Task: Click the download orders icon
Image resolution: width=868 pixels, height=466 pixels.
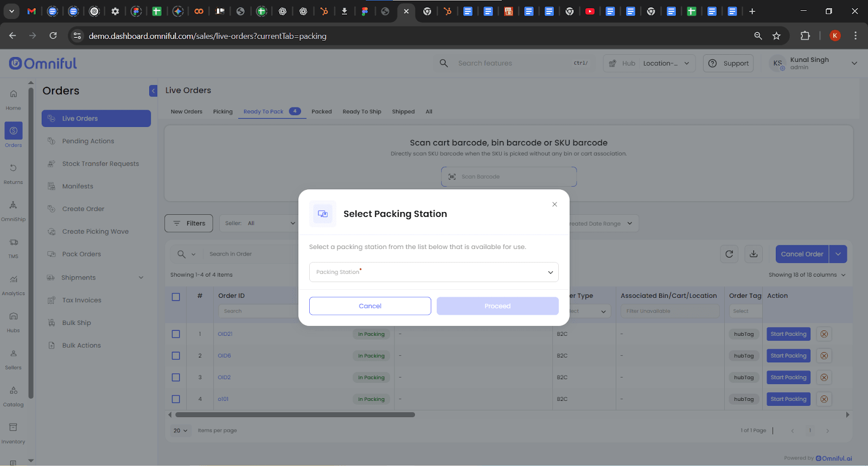Action: pos(754,254)
